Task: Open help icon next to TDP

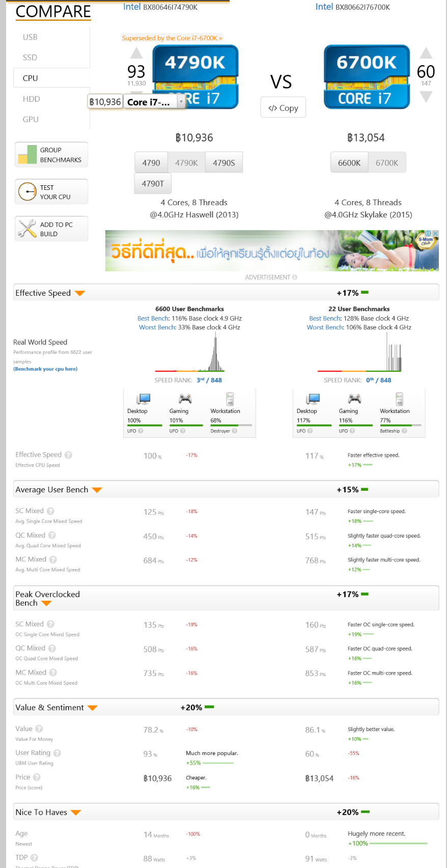Action: tap(34, 858)
